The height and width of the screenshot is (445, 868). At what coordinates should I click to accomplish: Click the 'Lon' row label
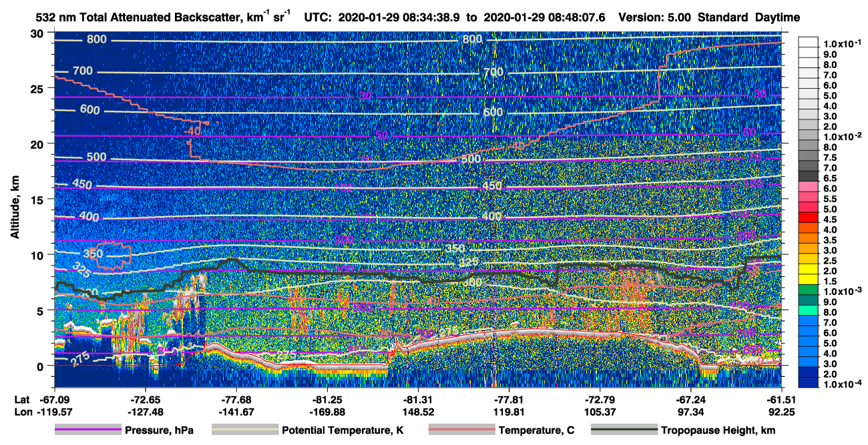(22, 412)
